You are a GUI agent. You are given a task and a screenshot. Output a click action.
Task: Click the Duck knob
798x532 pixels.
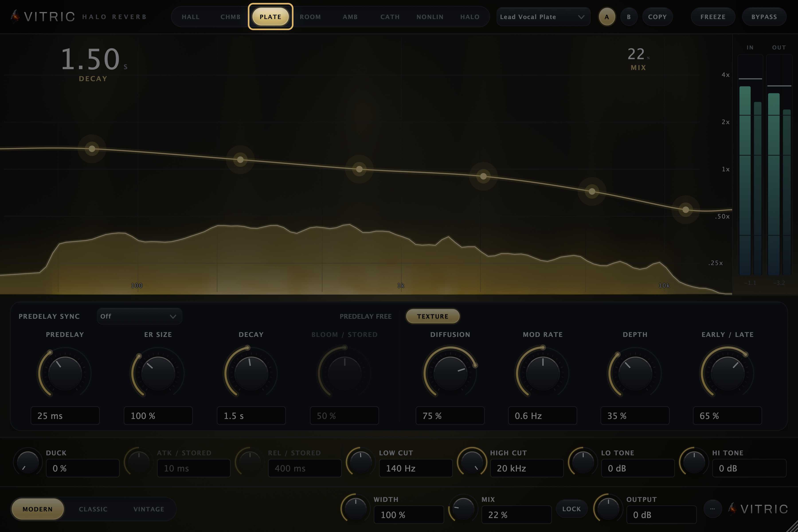(28, 462)
